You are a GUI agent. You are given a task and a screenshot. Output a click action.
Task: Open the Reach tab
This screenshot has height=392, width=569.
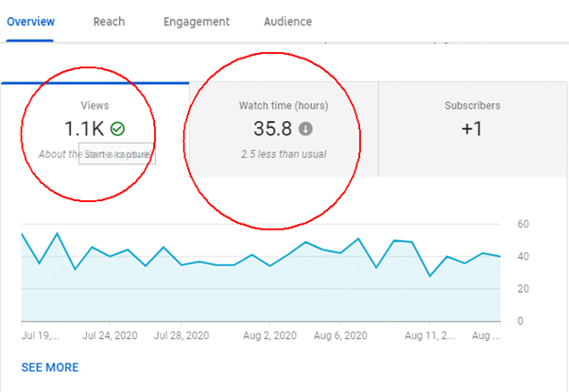click(109, 22)
